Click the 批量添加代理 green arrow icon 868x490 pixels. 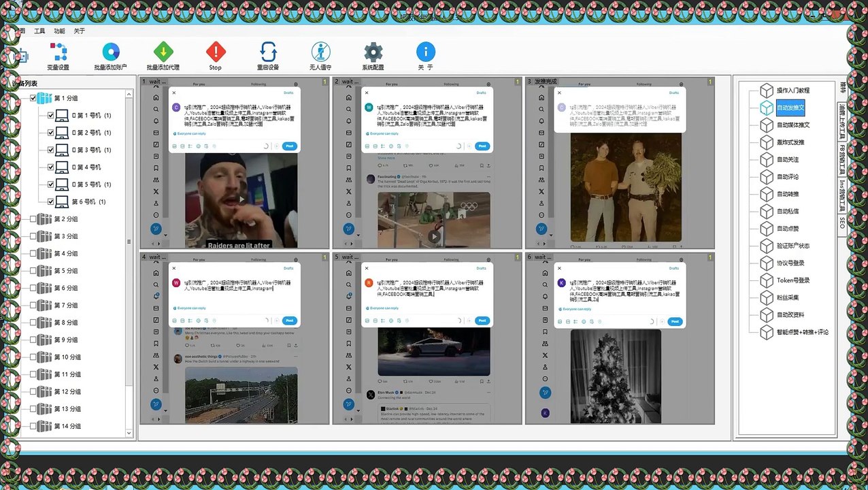click(163, 52)
